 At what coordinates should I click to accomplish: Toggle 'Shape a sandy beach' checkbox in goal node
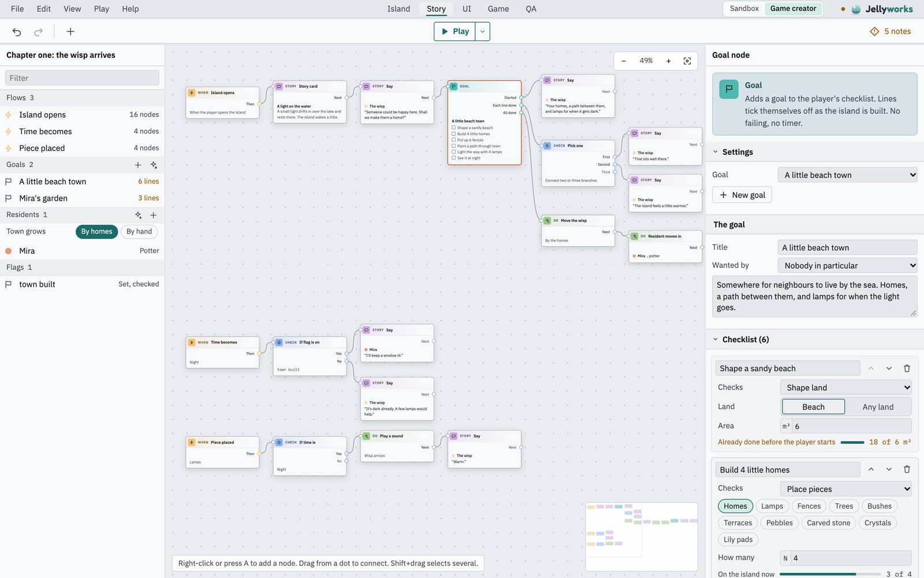454,128
